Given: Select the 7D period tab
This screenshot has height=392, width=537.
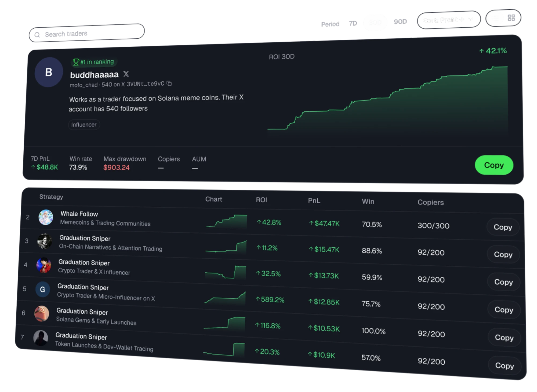Looking at the screenshot, I should point(353,23).
